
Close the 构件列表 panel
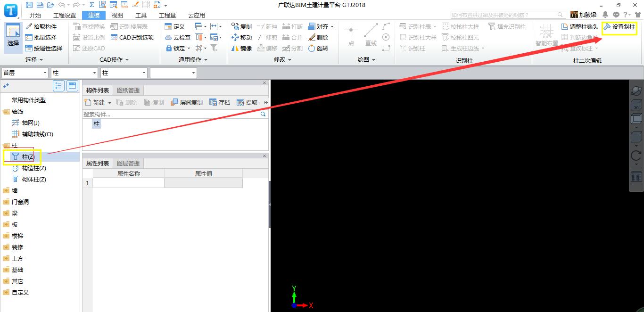pos(264,83)
